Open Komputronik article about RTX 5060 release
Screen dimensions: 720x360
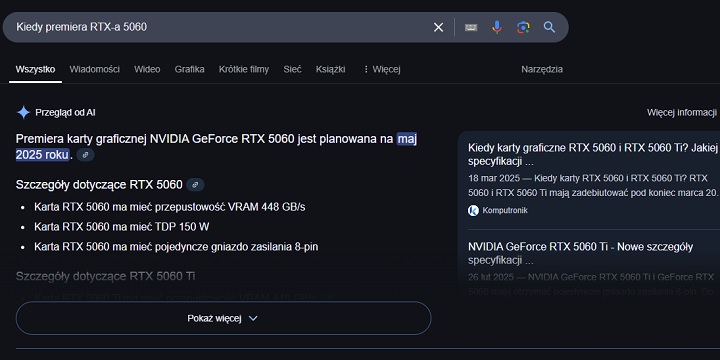pyautogui.click(x=592, y=155)
